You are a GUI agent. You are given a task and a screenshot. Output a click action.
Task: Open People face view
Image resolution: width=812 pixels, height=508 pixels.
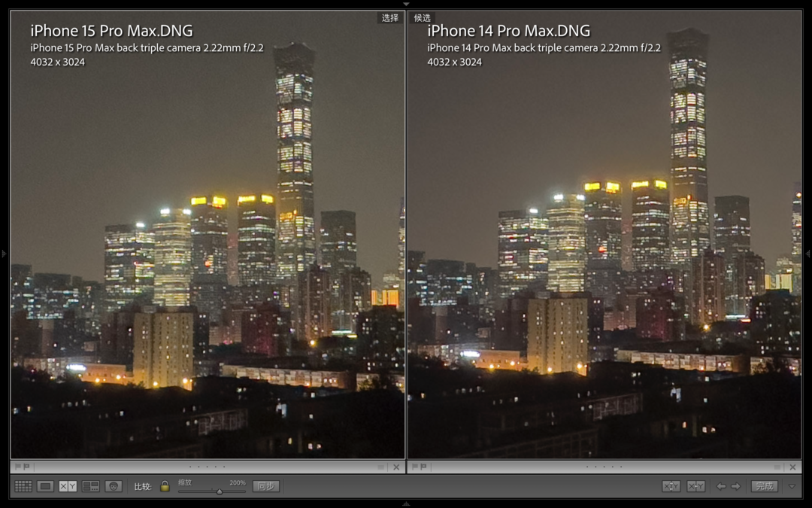click(x=114, y=486)
